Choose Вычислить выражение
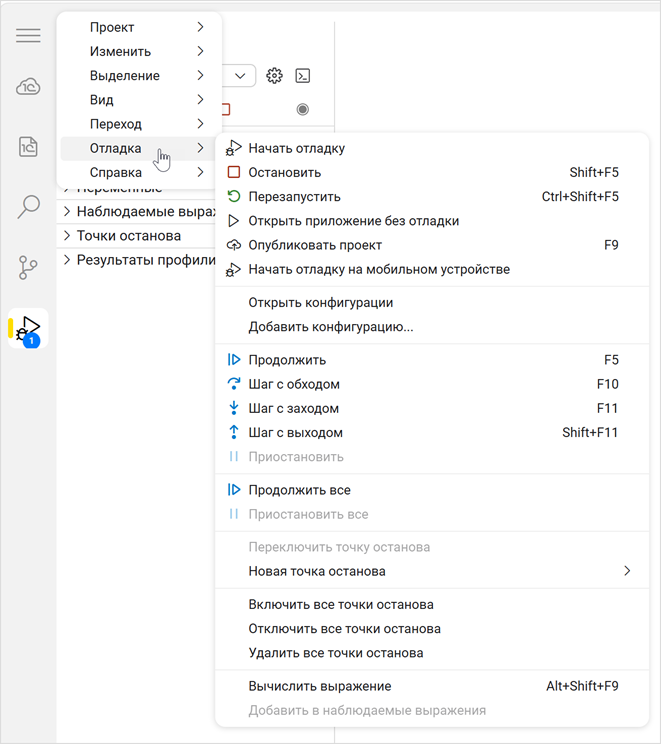This screenshot has width=661, height=744. (432, 686)
